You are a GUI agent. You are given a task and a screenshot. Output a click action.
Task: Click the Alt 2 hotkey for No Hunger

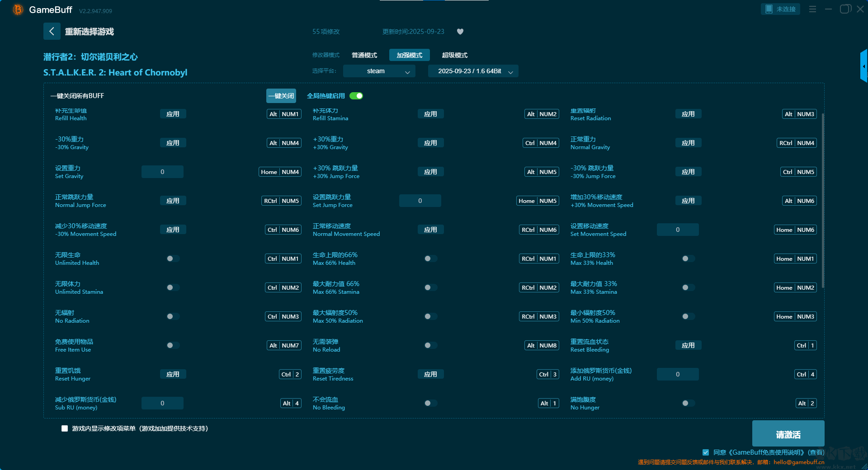pos(806,403)
